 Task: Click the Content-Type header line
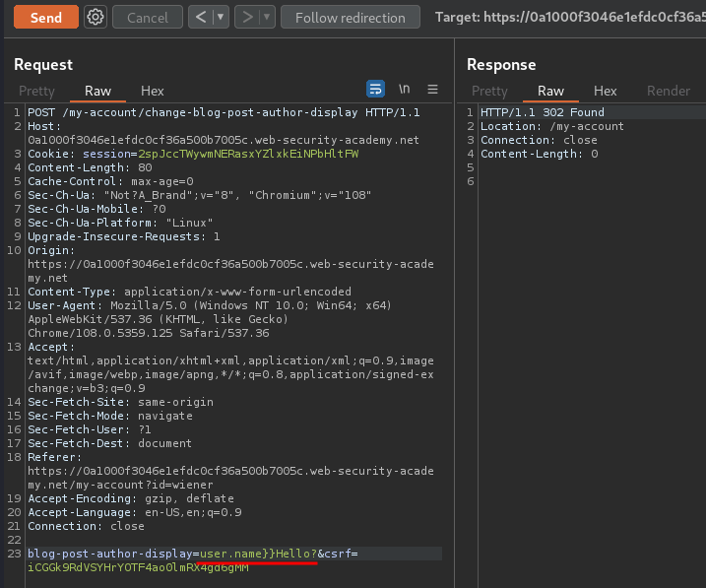(190, 292)
